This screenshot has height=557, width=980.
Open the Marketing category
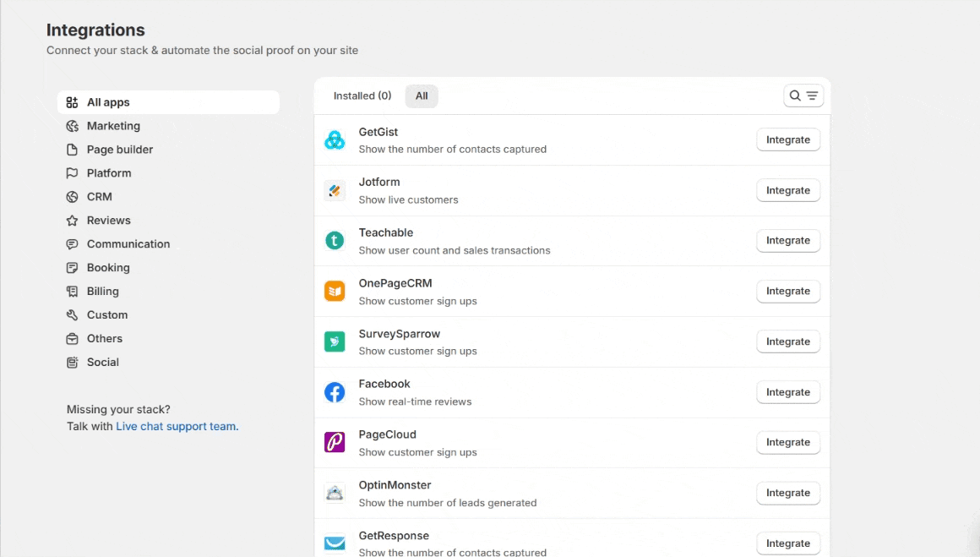pos(113,126)
